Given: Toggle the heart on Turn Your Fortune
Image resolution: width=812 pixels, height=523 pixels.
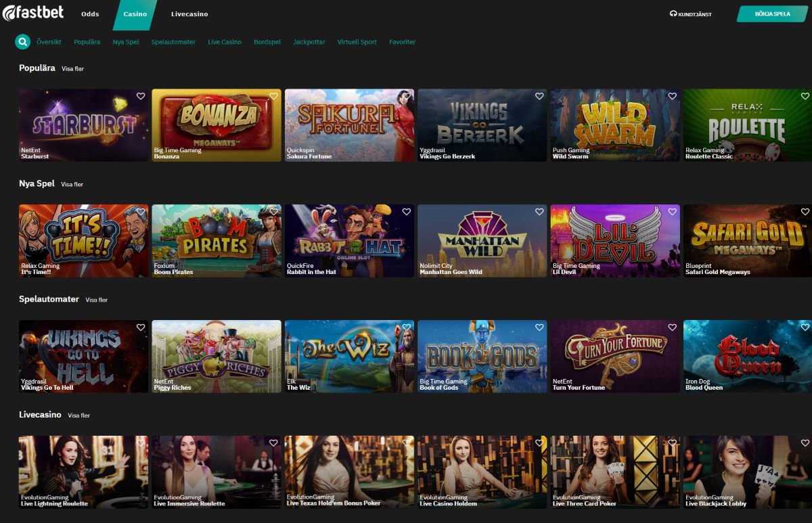Looking at the screenshot, I should click(x=673, y=327).
